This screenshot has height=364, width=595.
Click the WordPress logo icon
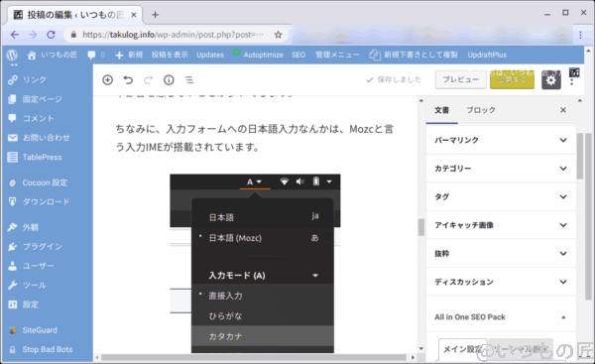coord(12,55)
